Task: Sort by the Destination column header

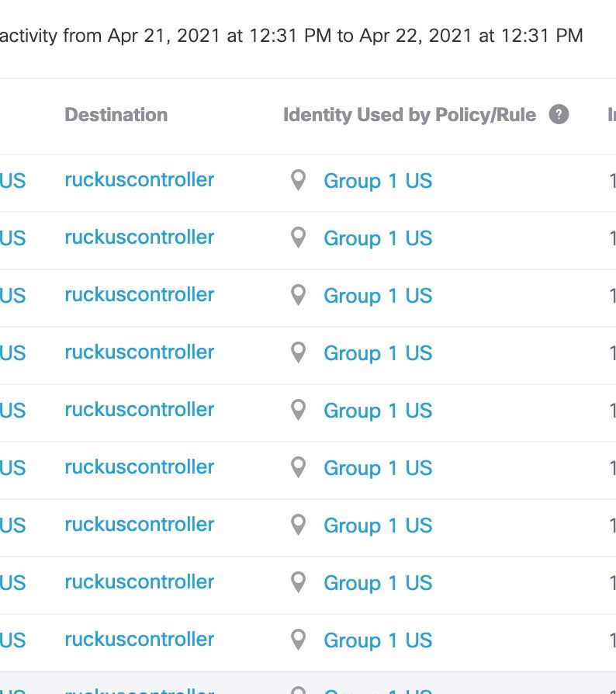Action: pos(116,115)
